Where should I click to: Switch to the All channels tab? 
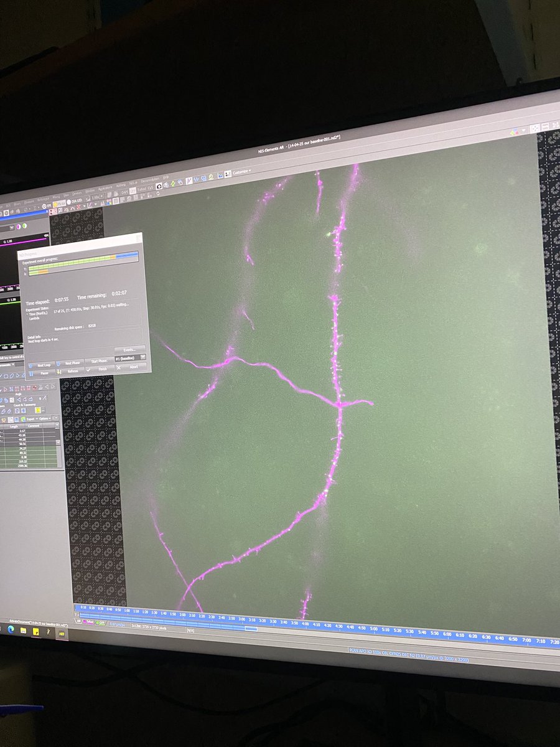click(78, 621)
